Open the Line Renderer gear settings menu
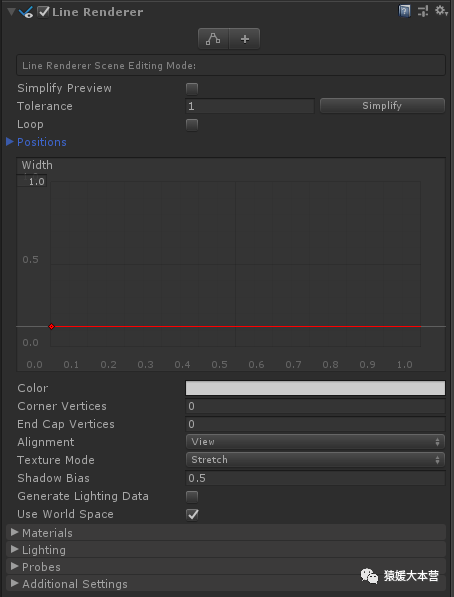This screenshot has width=454, height=597. click(x=441, y=11)
